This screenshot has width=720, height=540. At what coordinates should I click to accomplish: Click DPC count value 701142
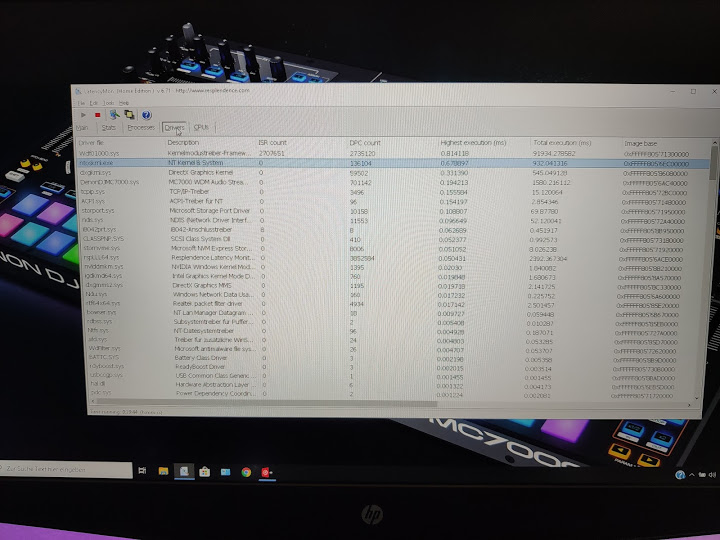point(360,182)
